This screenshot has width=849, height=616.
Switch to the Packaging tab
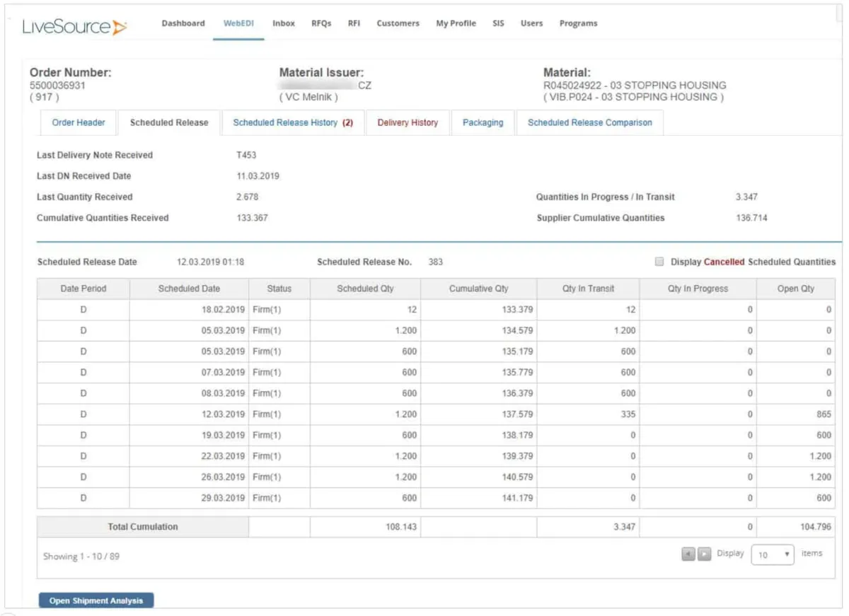483,122
